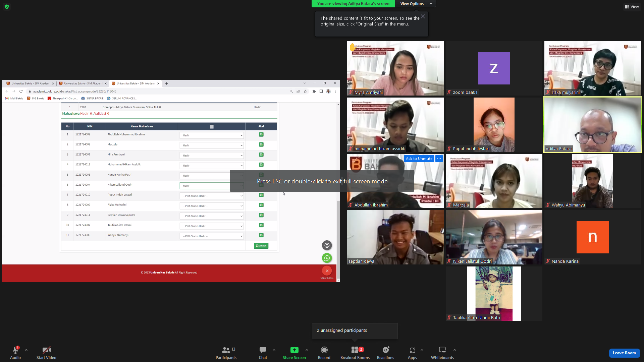Viewport: 644px width, 362px height.
Task: Save attendance row for Taufika Citra Utami
Action: pos(261,225)
